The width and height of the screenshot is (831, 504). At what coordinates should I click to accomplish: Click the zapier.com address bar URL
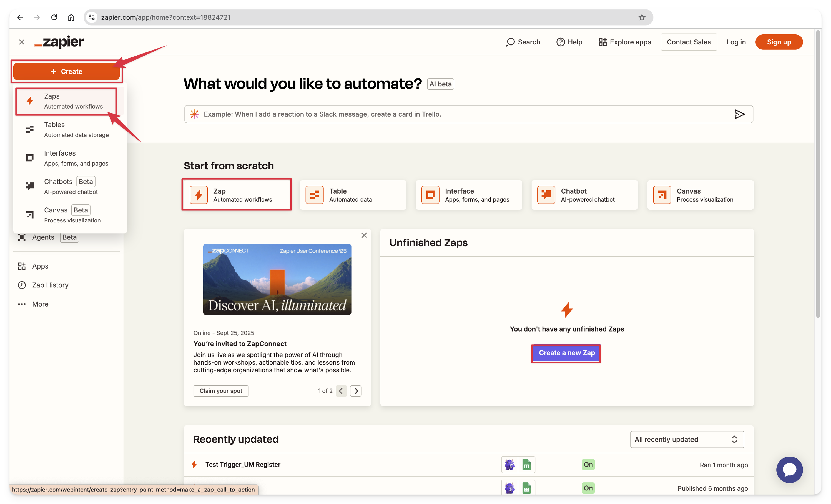[166, 17]
